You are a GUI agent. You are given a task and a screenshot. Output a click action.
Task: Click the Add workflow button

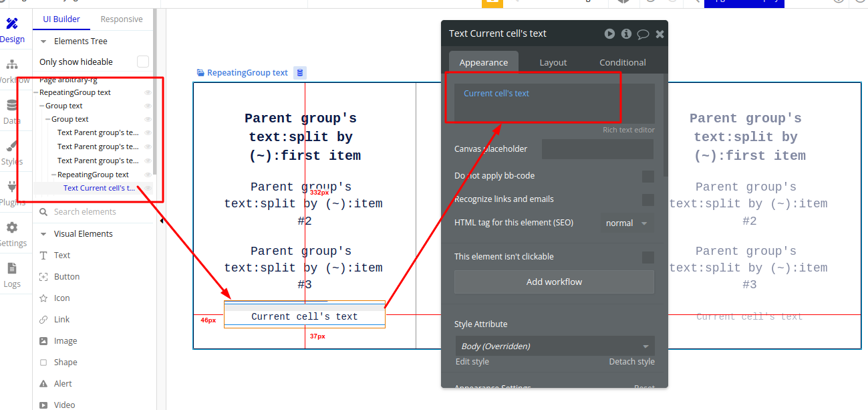pyautogui.click(x=554, y=282)
